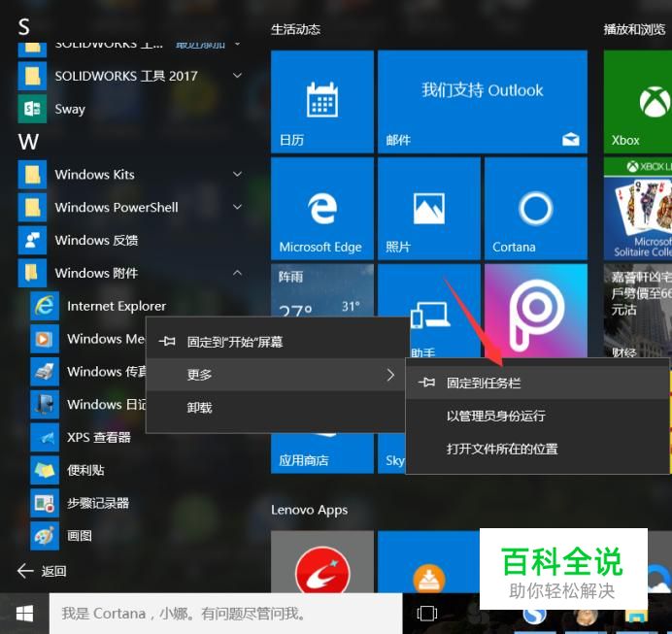Viewport: 672px width, 634px height.
Task: Launch the 步骤记录器 icon
Action: [45, 503]
